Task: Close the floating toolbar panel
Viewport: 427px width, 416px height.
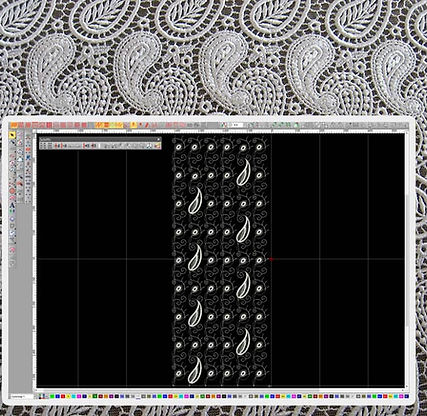Action: (159, 139)
